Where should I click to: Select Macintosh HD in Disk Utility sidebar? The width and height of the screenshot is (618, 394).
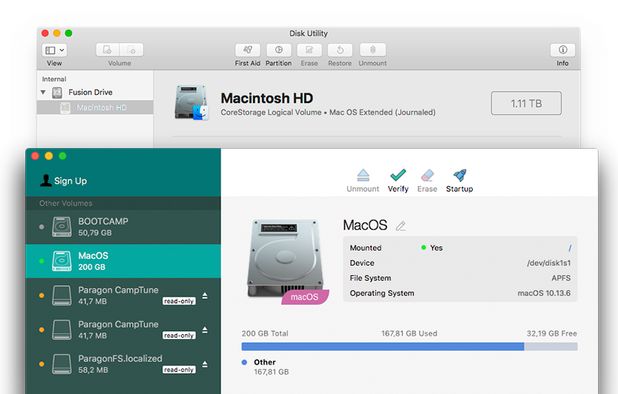[x=95, y=107]
